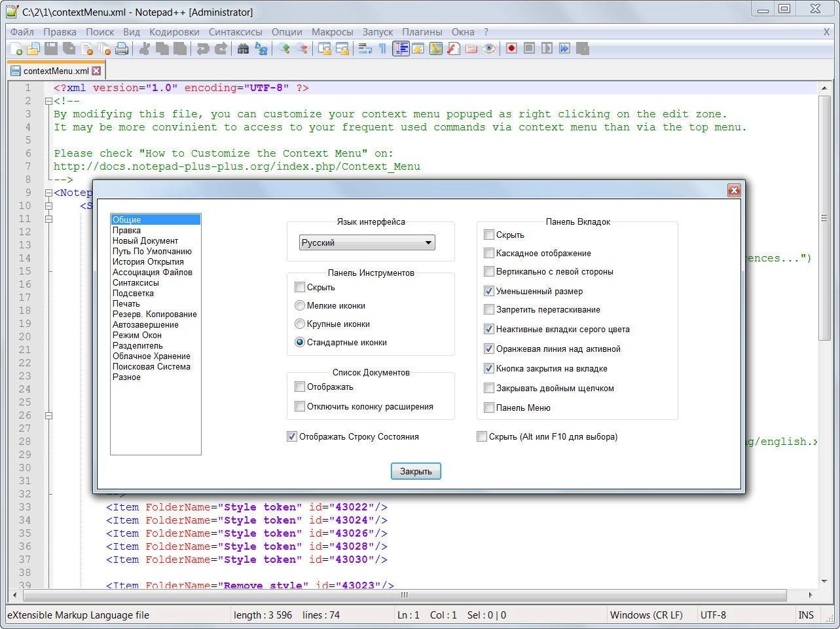Toggle synchronized horizontal scrolling icon
Image resolution: width=840 pixels, height=629 pixels.
pos(342,48)
